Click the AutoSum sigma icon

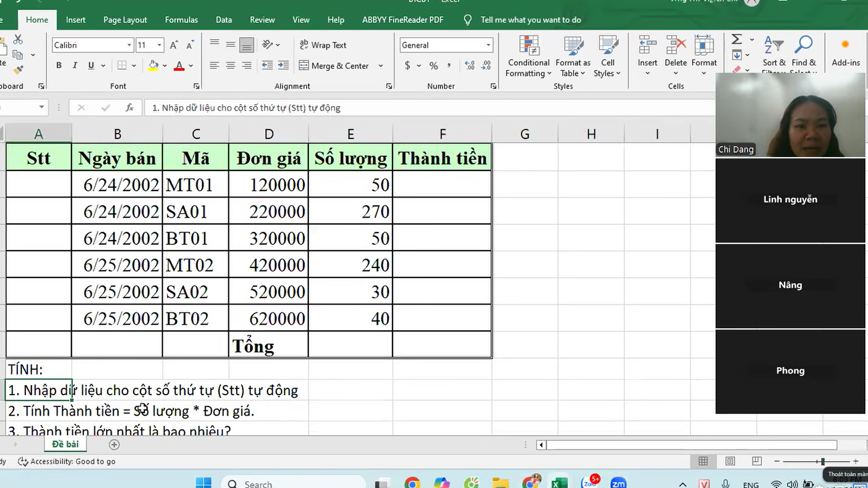point(737,39)
